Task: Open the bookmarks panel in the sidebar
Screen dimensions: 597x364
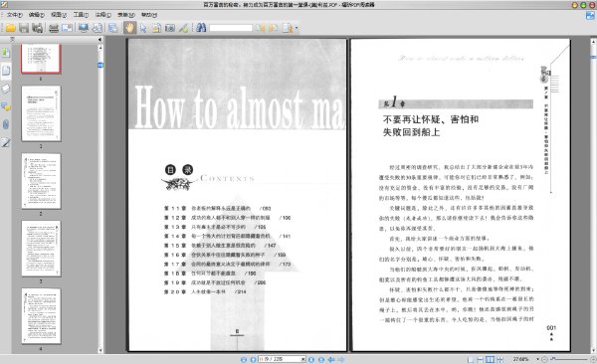Action: point(5,52)
